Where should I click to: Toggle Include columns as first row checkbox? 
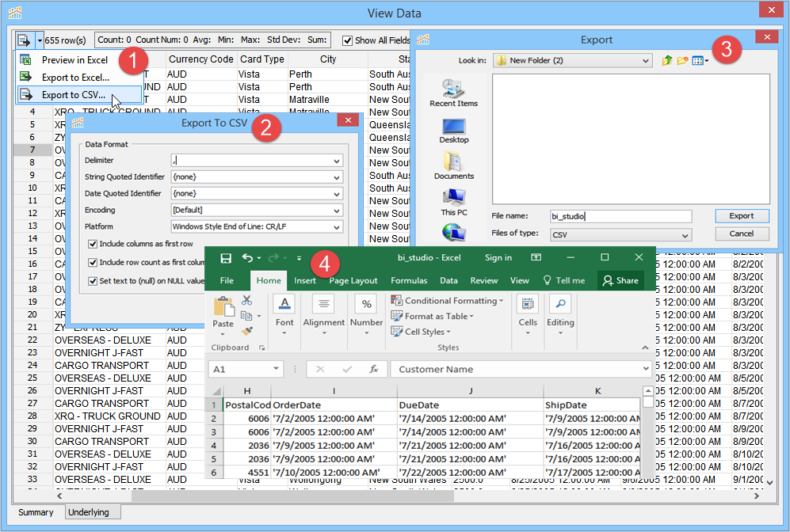tap(92, 244)
